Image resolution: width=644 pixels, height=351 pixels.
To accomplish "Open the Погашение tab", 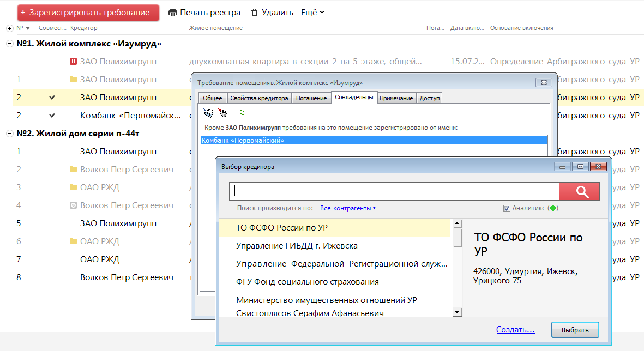I will tap(312, 98).
